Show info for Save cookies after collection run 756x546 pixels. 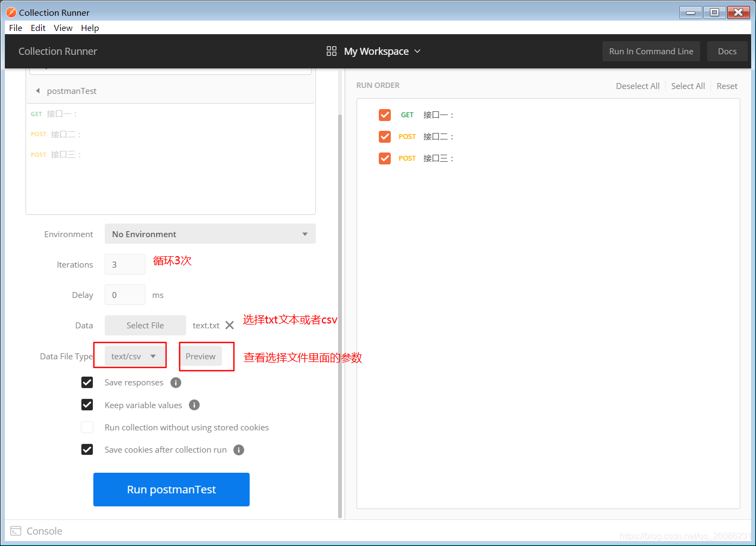point(239,450)
